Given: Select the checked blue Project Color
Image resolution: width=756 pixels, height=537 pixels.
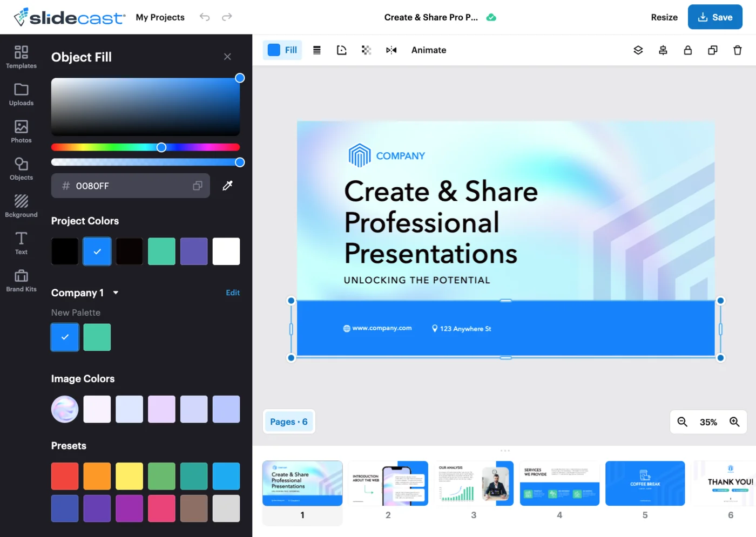Looking at the screenshot, I should pos(97,251).
